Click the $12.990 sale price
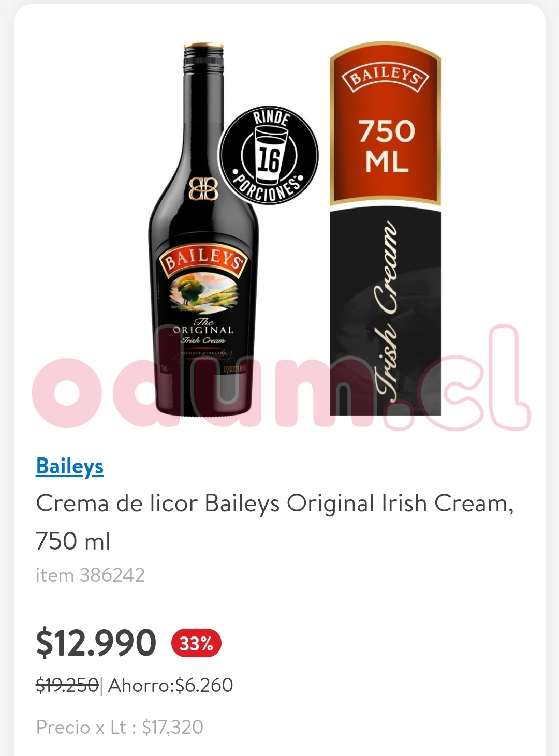This screenshot has height=756, width=559. 96,643
